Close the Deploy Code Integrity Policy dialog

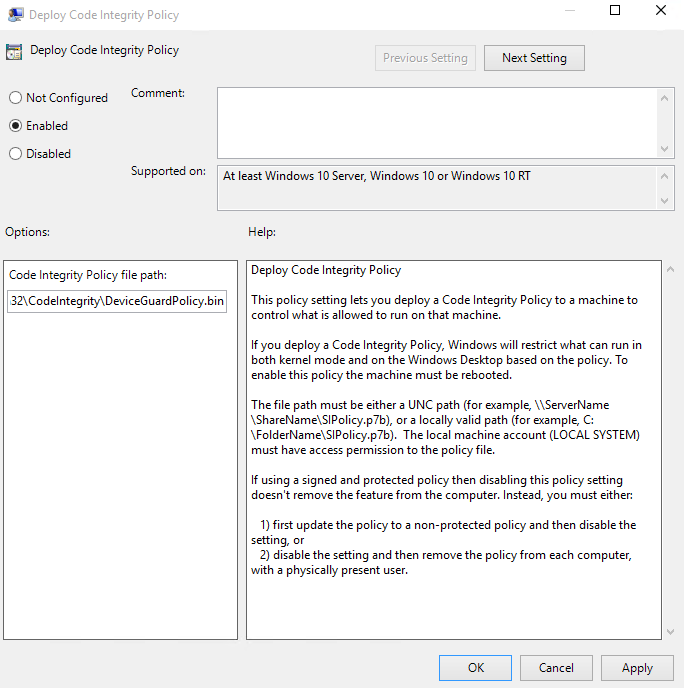point(660,12)
